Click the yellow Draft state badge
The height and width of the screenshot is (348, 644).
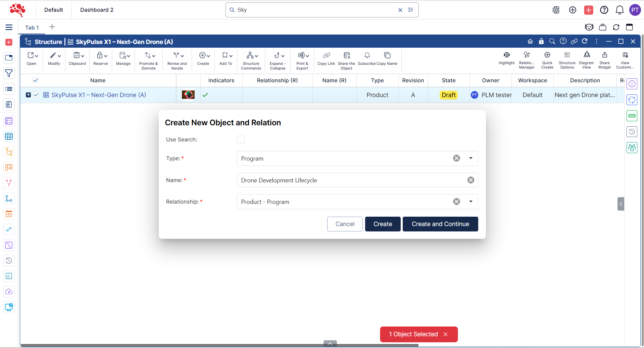click(x=448, y=95)
